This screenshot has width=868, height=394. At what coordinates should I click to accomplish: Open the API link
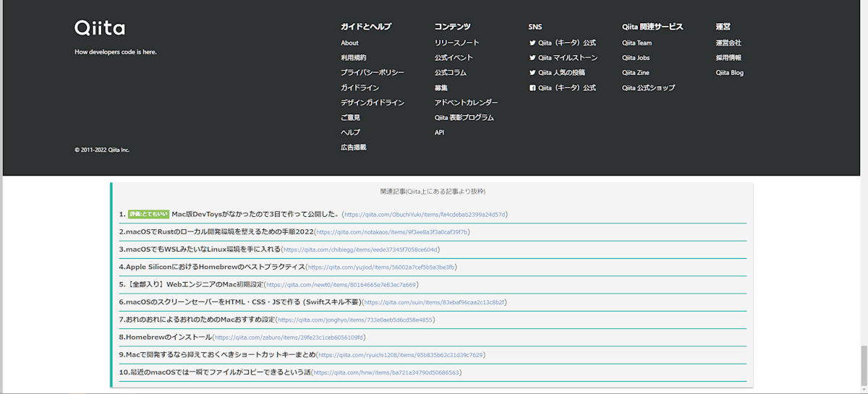pos(439,132)
